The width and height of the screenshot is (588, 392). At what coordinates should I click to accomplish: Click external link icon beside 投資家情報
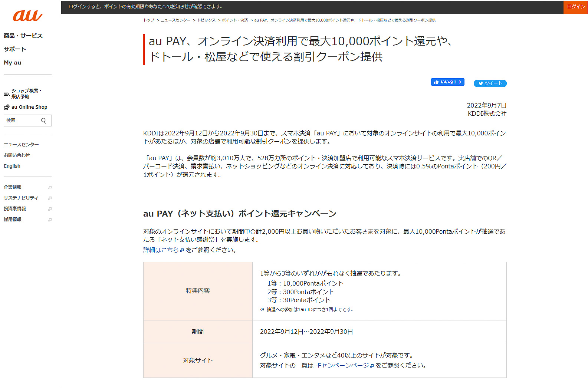coord(50,209)
